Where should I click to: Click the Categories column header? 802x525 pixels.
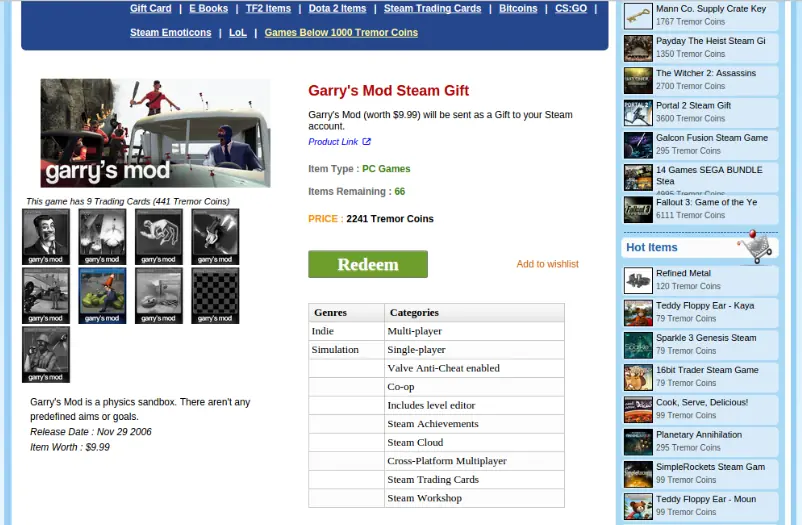(x=474, y=312)
